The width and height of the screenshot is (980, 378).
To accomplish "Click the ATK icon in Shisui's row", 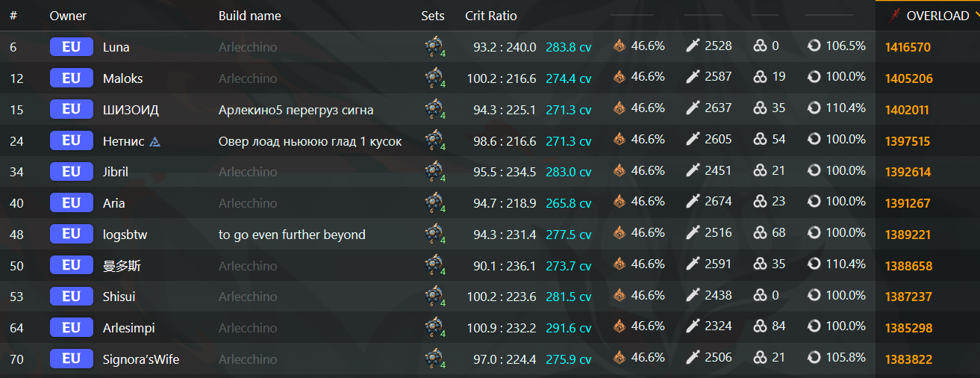I will click(x=693, y=297).
